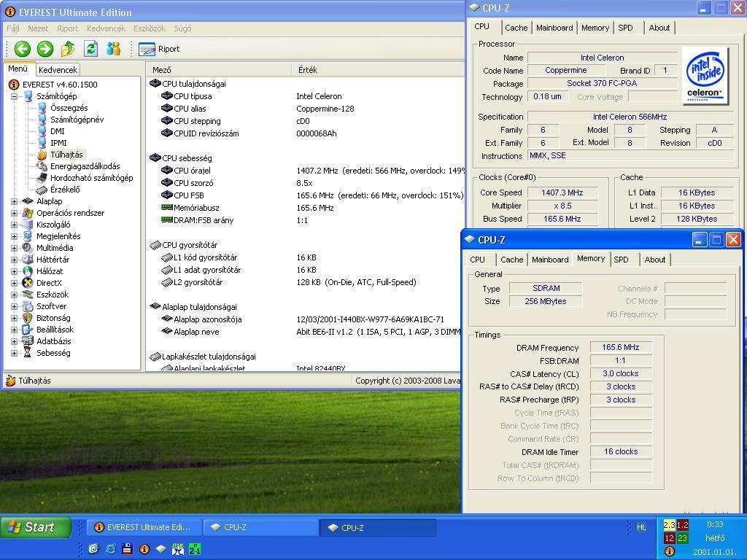This screenshot has width=747, height=560.
Task: Click the HL language indicator in taskbar
Action: coord(642,527)
